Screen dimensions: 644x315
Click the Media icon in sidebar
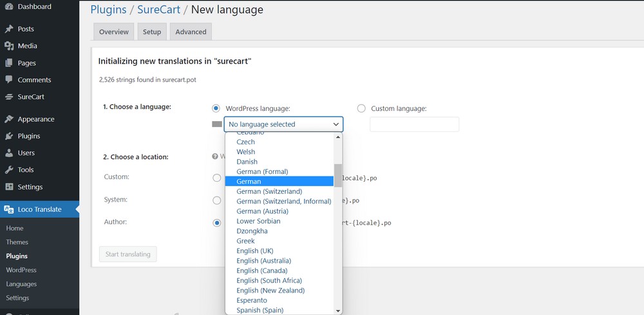point(8,46)
